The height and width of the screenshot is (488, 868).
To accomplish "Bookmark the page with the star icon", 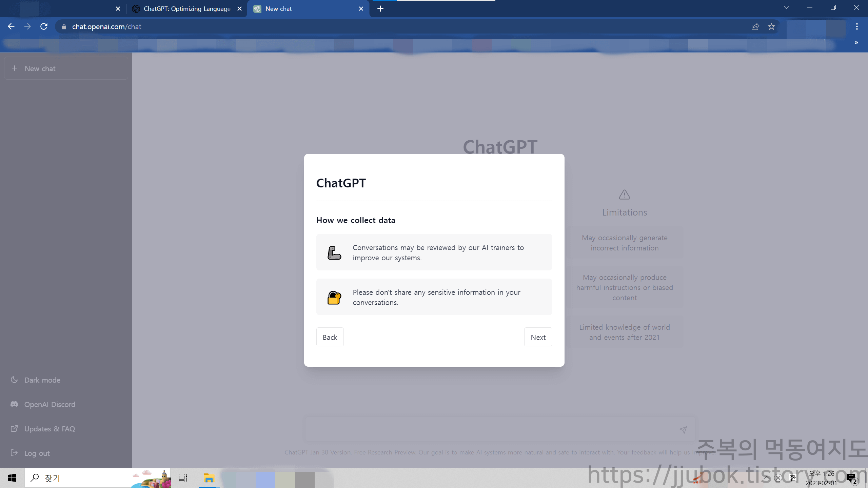I will [x=771, y=26].
